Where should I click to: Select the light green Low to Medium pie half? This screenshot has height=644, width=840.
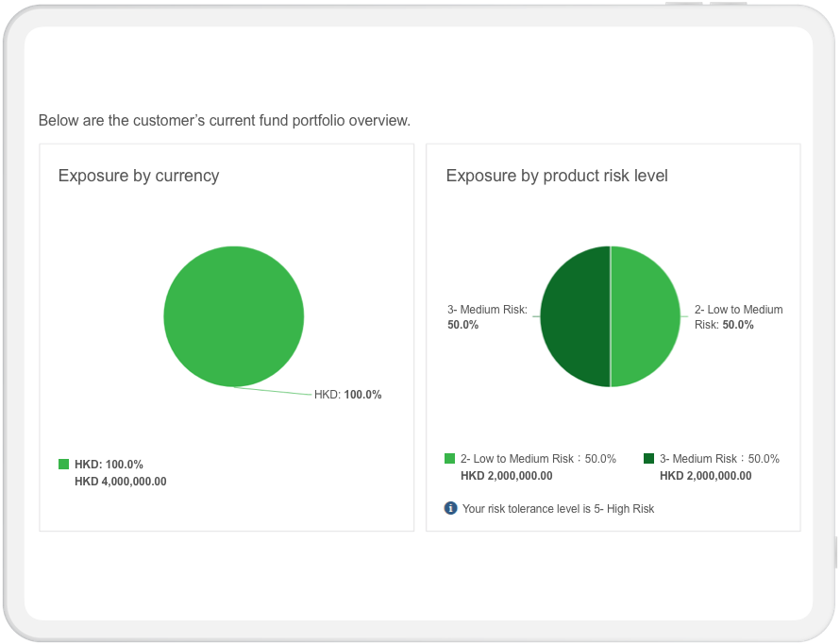pos(646,316)
